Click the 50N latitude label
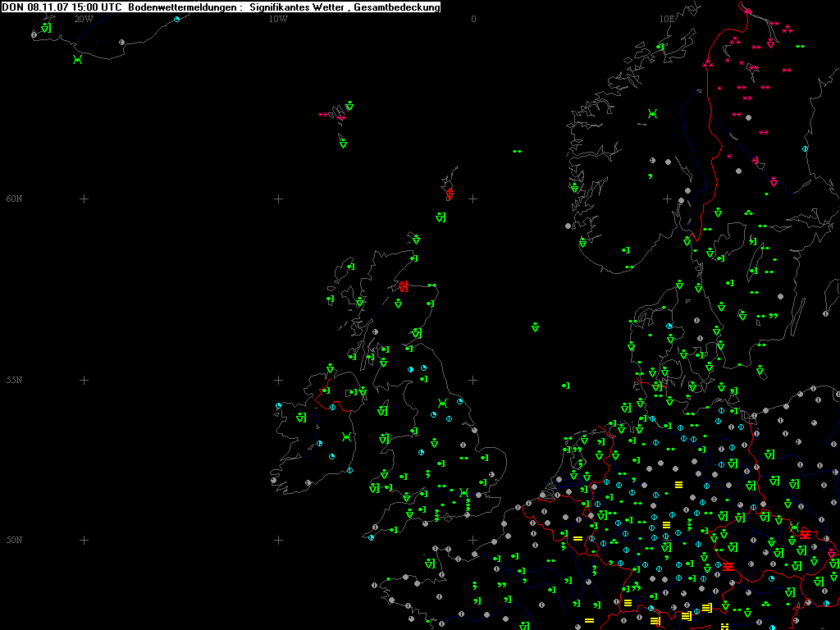The image size is (840, 630). point(14,541)
